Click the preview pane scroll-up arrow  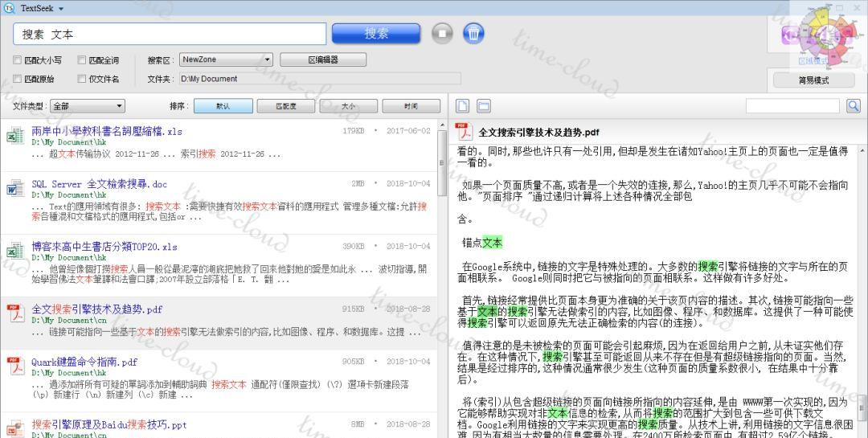tap(863, 150)
